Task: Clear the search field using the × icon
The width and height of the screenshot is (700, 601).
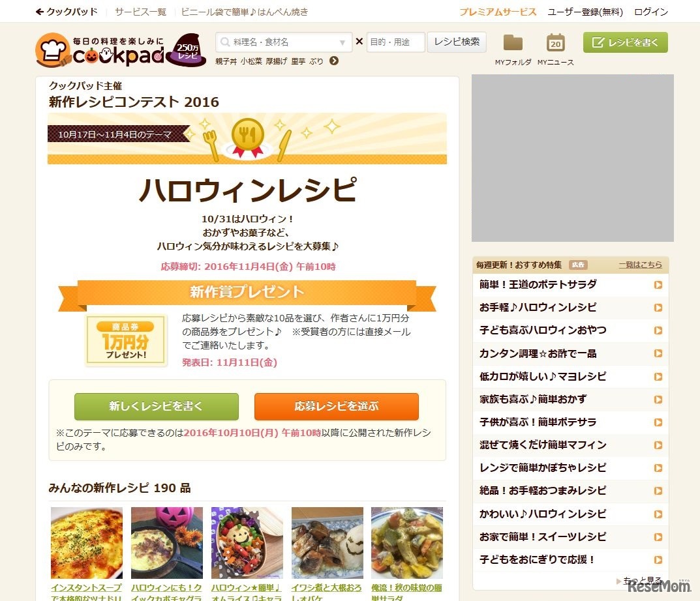Action: click(x=359, y=41)
